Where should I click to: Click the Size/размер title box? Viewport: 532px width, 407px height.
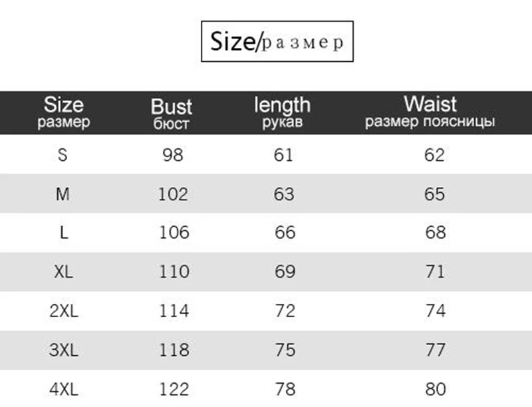click(x=277, y=41)
